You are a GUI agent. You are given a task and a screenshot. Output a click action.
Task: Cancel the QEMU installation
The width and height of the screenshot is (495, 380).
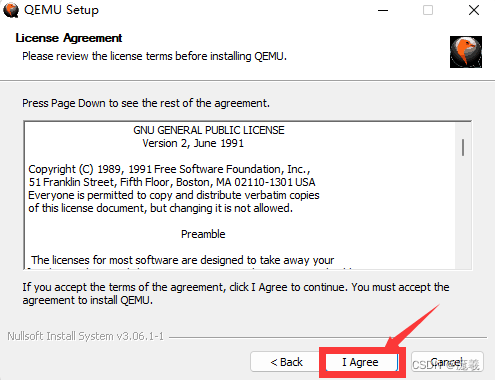click(x=447, y=362)
